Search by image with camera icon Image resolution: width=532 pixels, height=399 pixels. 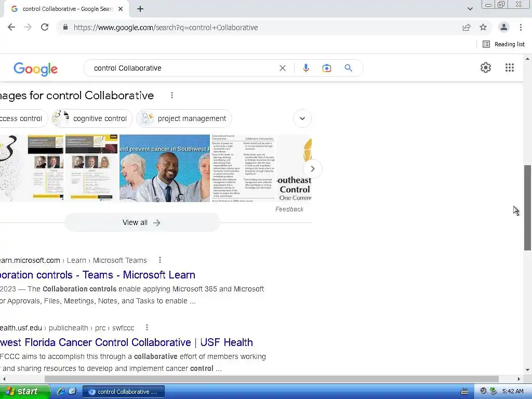click(x=326, y=68)
